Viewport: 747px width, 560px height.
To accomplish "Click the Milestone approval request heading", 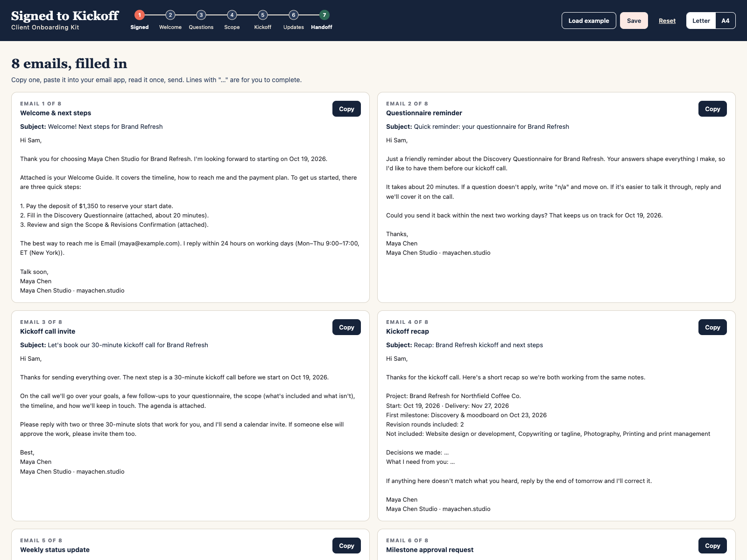I will click(x=430, y=550).
